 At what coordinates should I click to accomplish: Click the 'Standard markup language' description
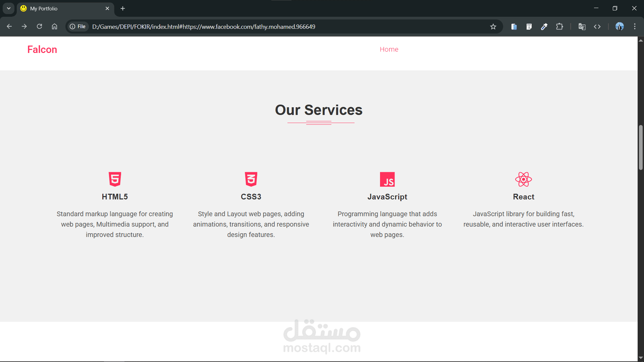click(115, 224)
